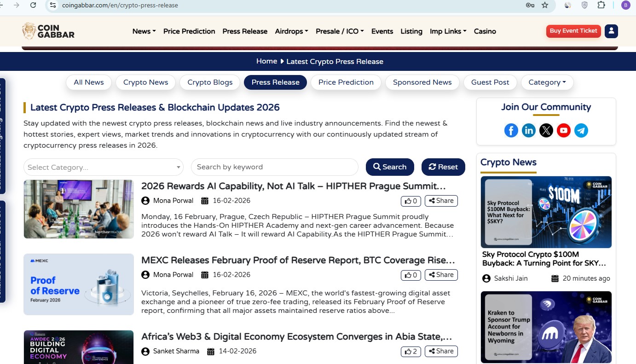Open the Facebook community icon
The image size is (636, 364).
tap(511, 130)
